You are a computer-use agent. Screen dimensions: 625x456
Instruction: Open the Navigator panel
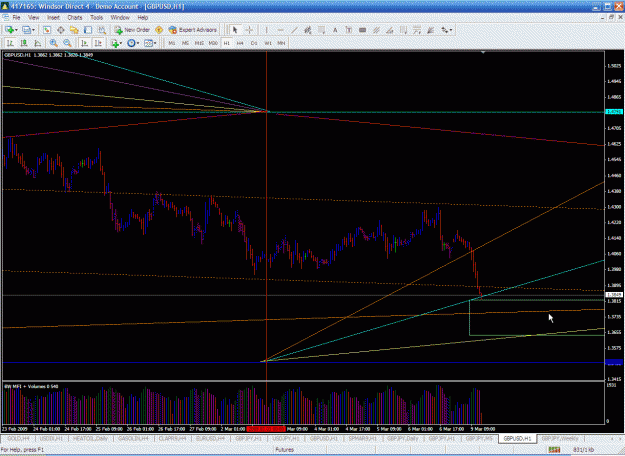coord(74,30)
